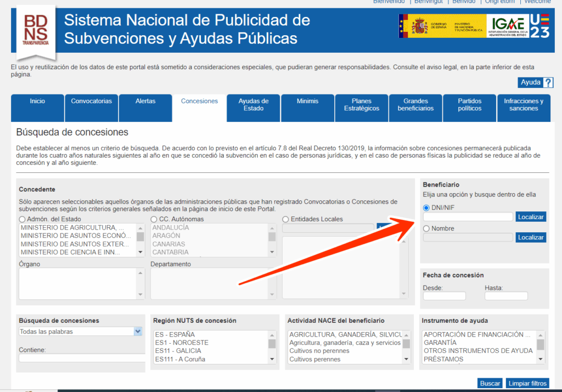Screen dimensions: 562x392
Task: Click Localizar next to Nombre field
Action: pyautogui.click(x=531, y=237)
